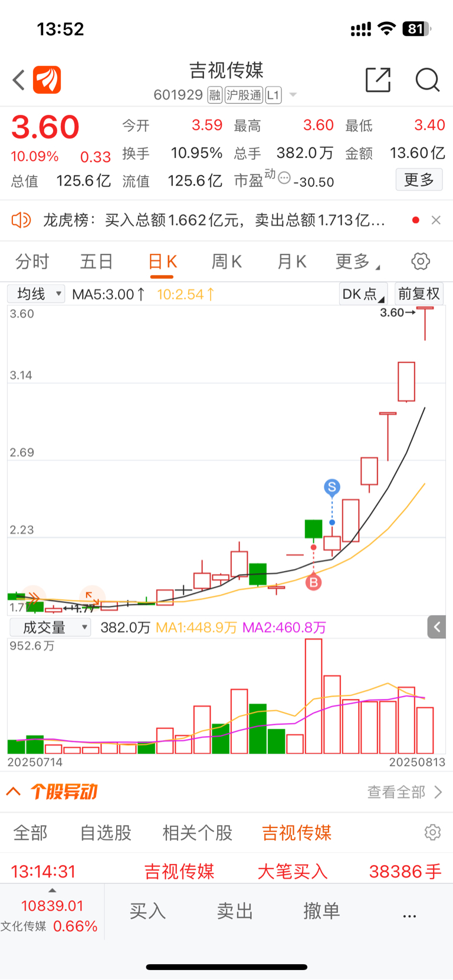Viewport: 453px width, 980px height.
Task: Tap the 更多 quote details button
Action: click(x=419, y=180)
